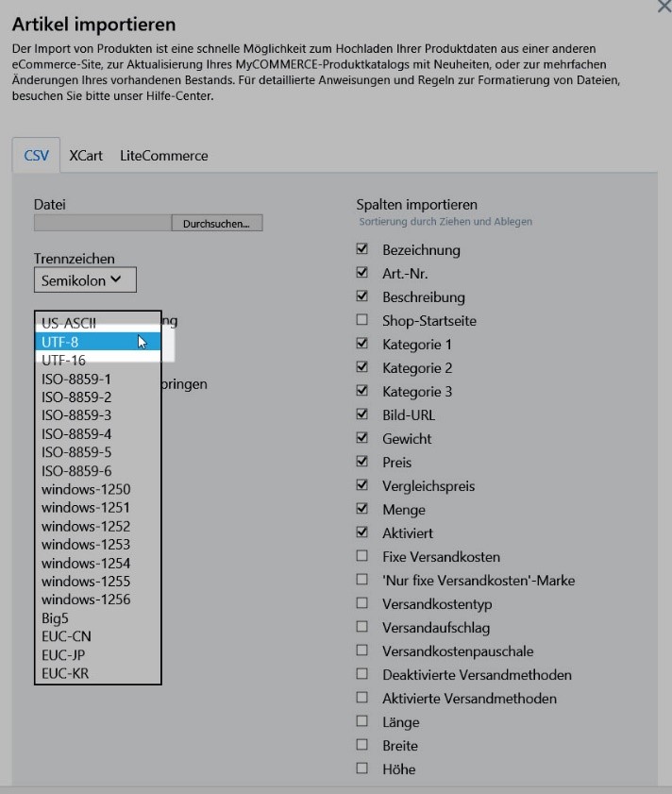Pick windows-1255 from encoding list
The width and height of the screenshot is (672, 794).
[x=98, y=582]
